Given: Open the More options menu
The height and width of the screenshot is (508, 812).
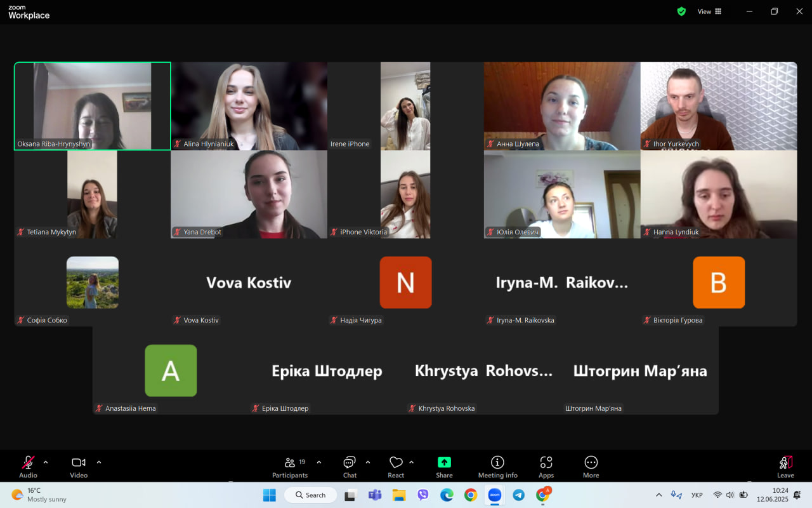Looking at the screenshot, I should pos(591,467).
